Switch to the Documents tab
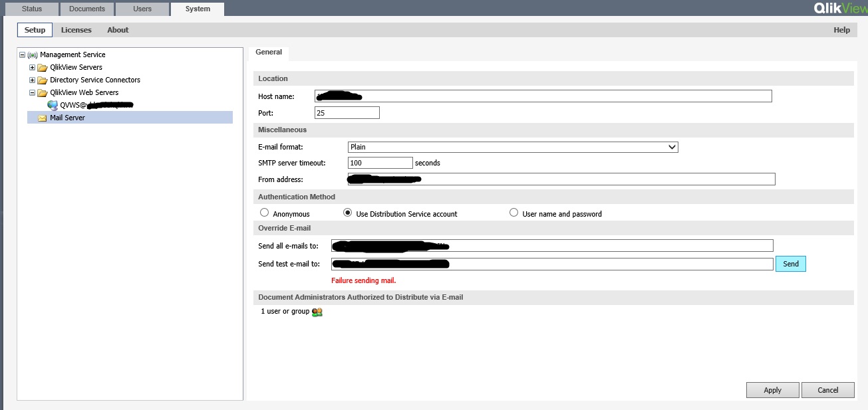 (x=87, y=9)
